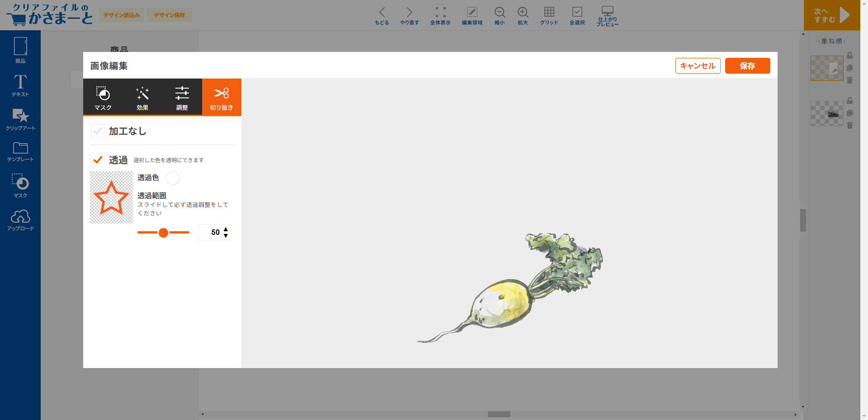The image size is (868, 420).
Task: Toggle the グリッド grid icon
Action: click(549, 15)
